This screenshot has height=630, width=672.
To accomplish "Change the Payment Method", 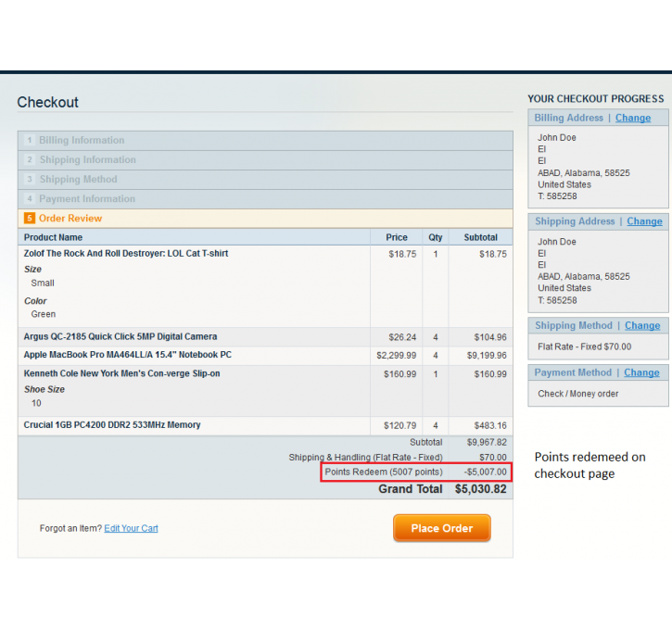I will [x=641, y=372].
